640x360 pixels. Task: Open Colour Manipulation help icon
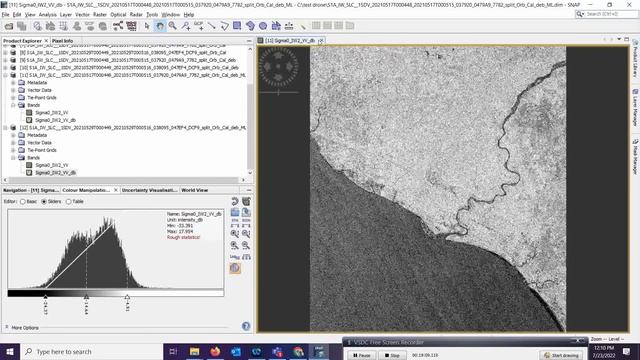click(246, 326)
